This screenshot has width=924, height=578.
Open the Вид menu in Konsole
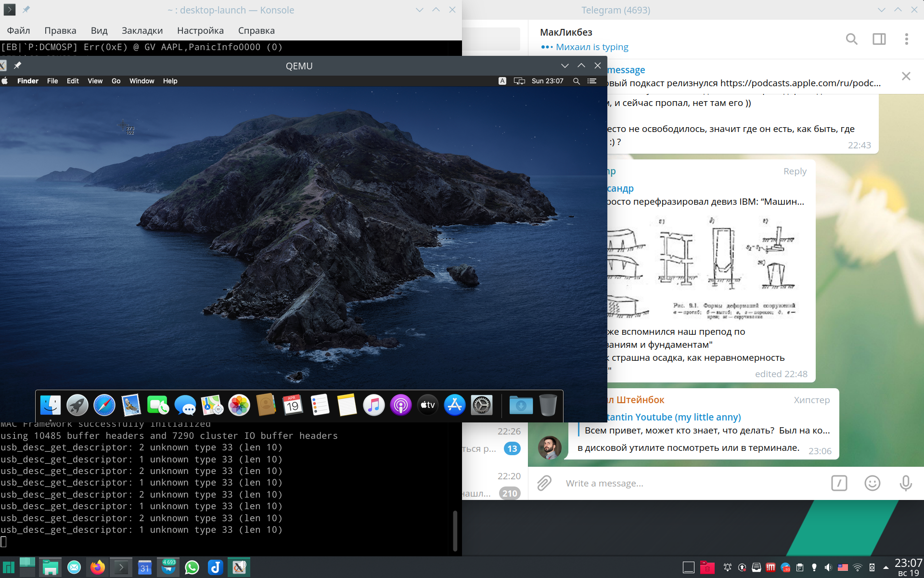[99, 30]
